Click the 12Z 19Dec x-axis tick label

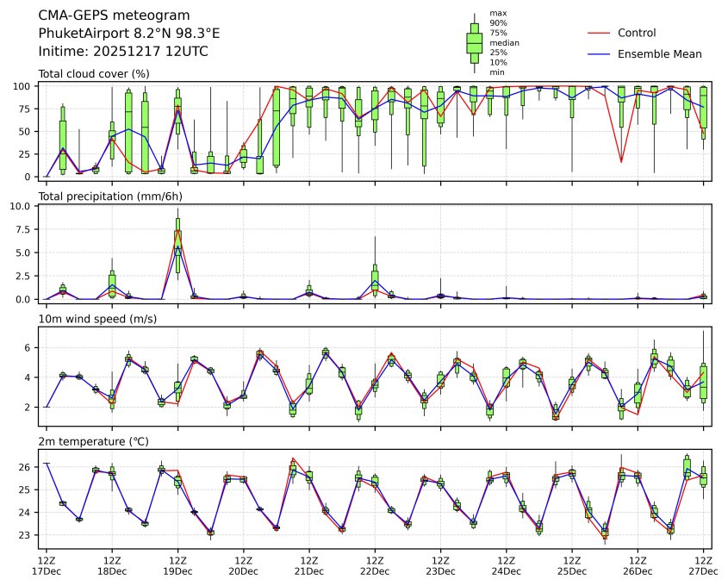click(x=177, y=565)
